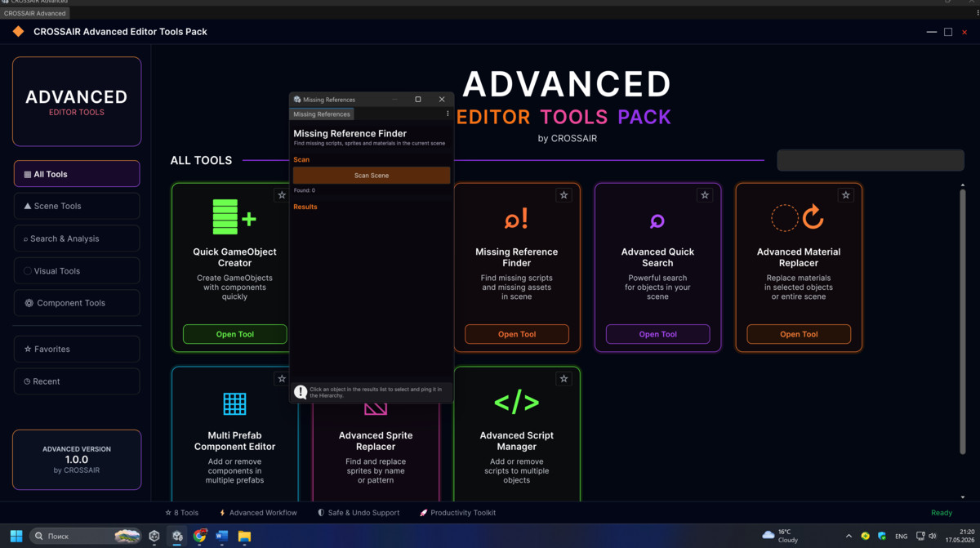
Task: Favorite the Missing Reference Finder tool
Action: 563,195
